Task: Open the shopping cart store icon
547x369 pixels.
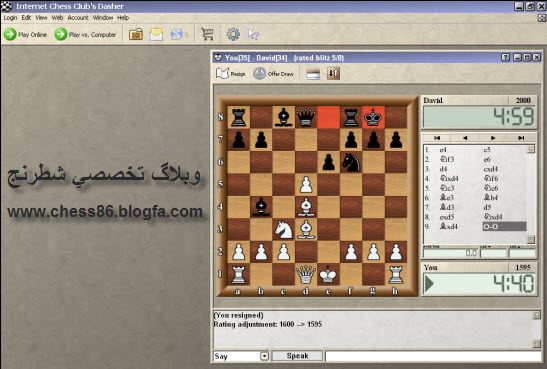Action: point(207,34)
